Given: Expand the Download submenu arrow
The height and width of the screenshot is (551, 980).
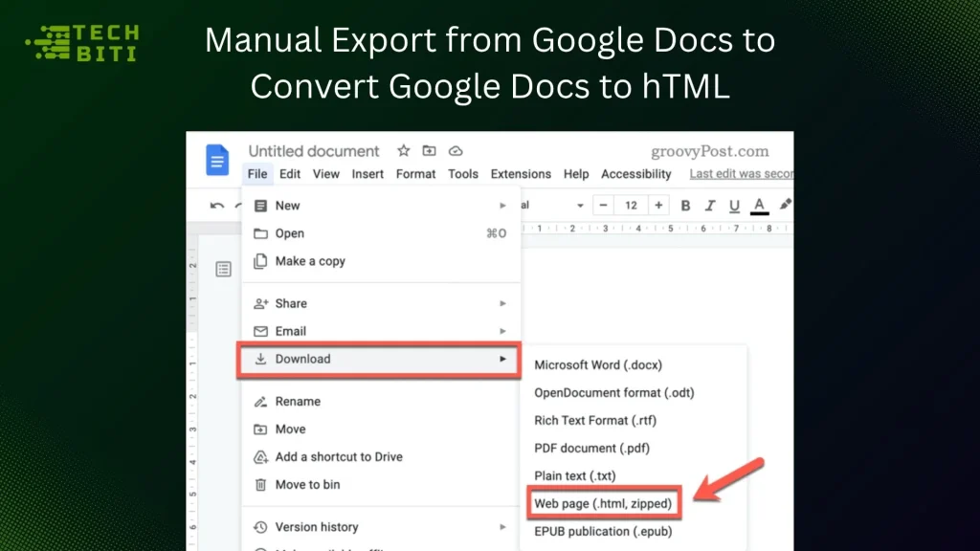Looking at the screenshot, I should [x=501, y=359].
